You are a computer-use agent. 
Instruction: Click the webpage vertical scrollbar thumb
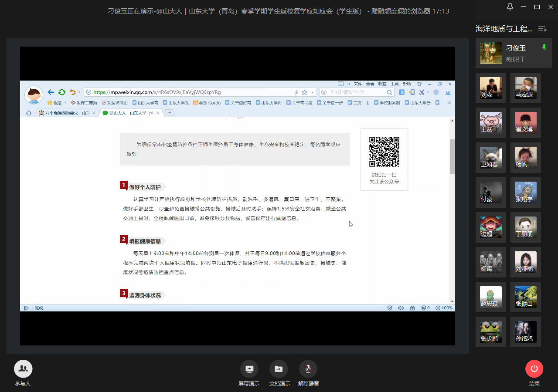tap(452, 156)
